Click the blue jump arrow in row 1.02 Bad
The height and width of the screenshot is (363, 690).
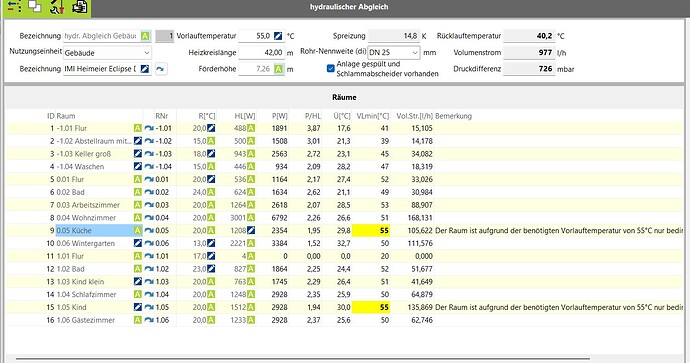pyautogui.click(x=149, y=269)
